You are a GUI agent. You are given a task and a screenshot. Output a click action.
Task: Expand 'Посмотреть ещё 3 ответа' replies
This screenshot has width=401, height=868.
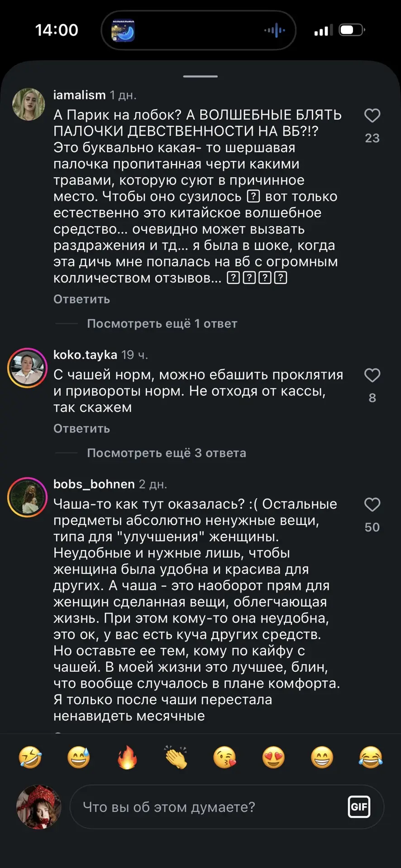pos(167,453)
